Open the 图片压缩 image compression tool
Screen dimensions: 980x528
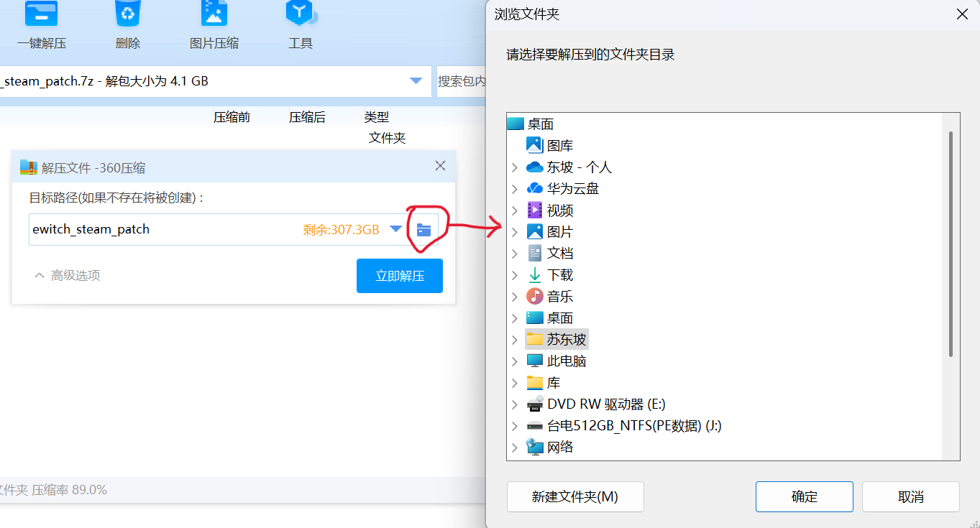point(214,16)
